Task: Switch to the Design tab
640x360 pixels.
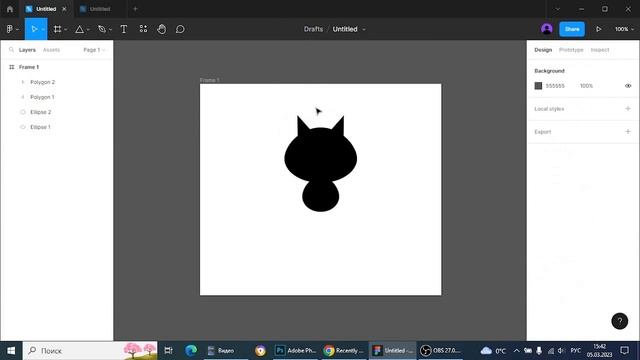Action: 543,50
